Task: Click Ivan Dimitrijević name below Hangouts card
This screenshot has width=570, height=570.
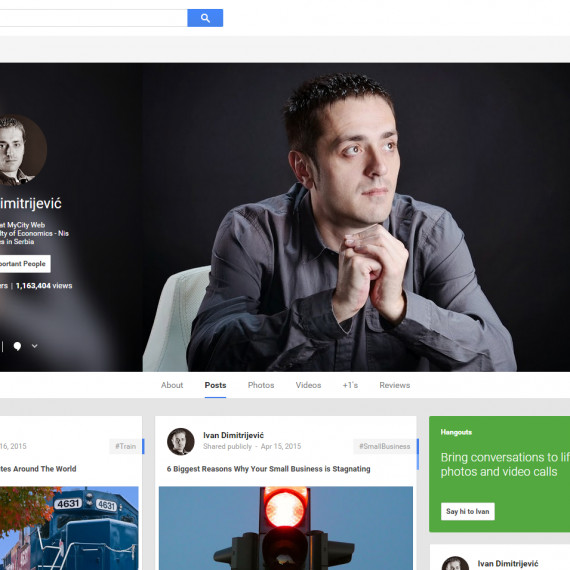Action: 508,564
